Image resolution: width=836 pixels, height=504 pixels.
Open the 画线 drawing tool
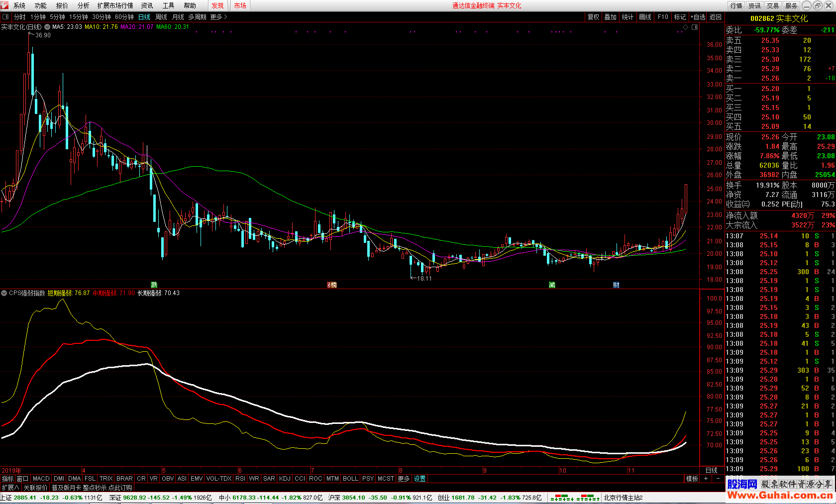(x=645, y=17)
